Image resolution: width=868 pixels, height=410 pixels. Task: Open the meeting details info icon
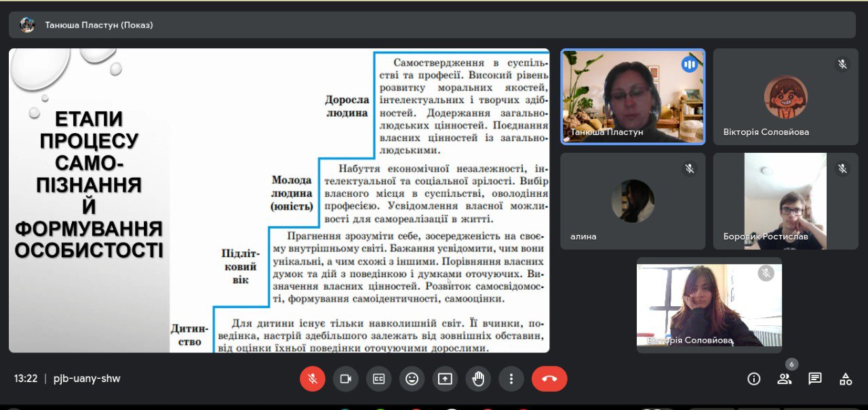[x=753, y=379]
